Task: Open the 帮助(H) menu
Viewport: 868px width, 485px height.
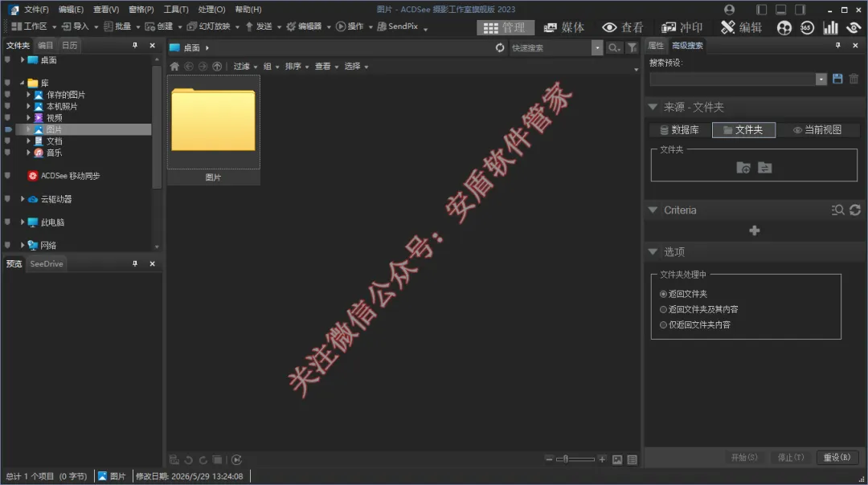Action: 248,10
